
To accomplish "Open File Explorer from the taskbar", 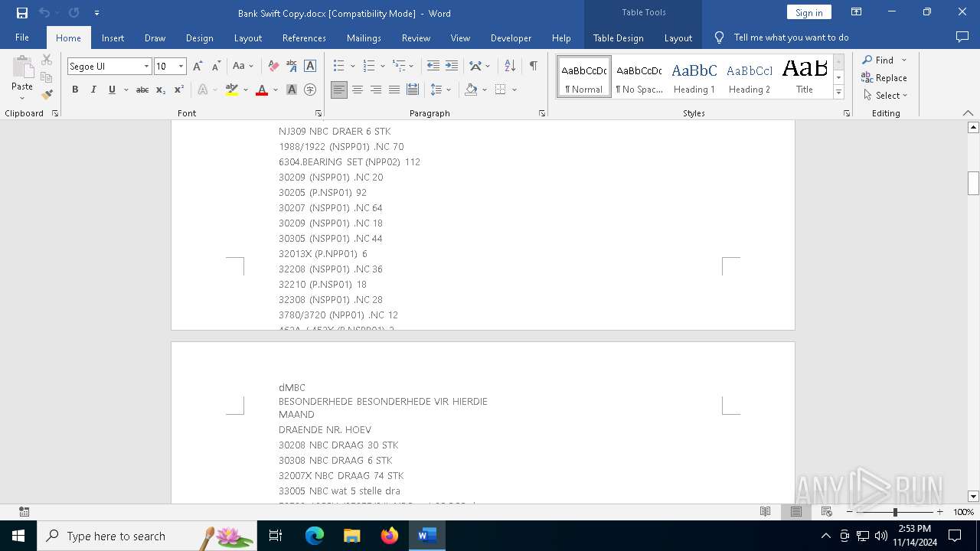I will pyautogui.click(x=351, y=536).
